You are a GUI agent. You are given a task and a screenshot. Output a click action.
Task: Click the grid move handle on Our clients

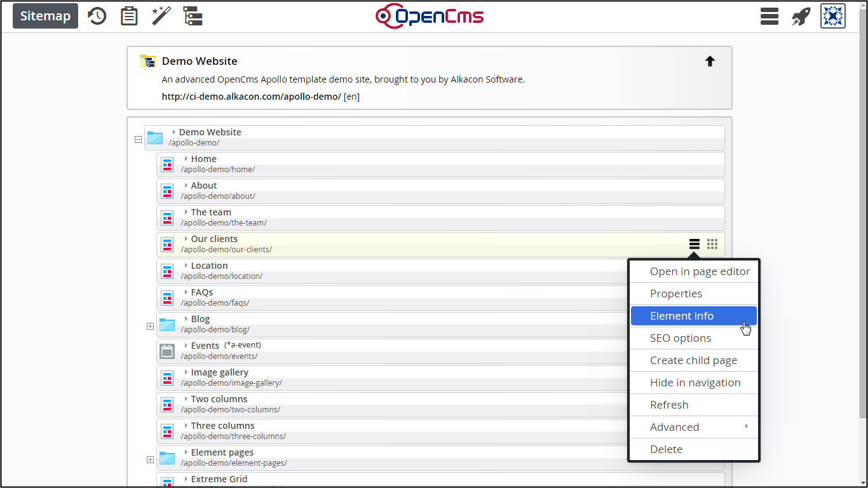[x=712, y=244]
